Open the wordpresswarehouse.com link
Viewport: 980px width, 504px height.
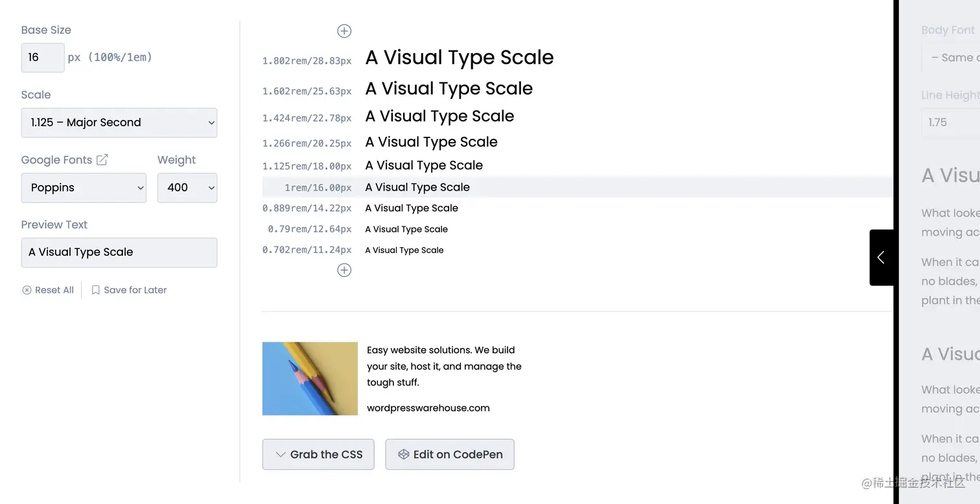(x=428, y=408)
